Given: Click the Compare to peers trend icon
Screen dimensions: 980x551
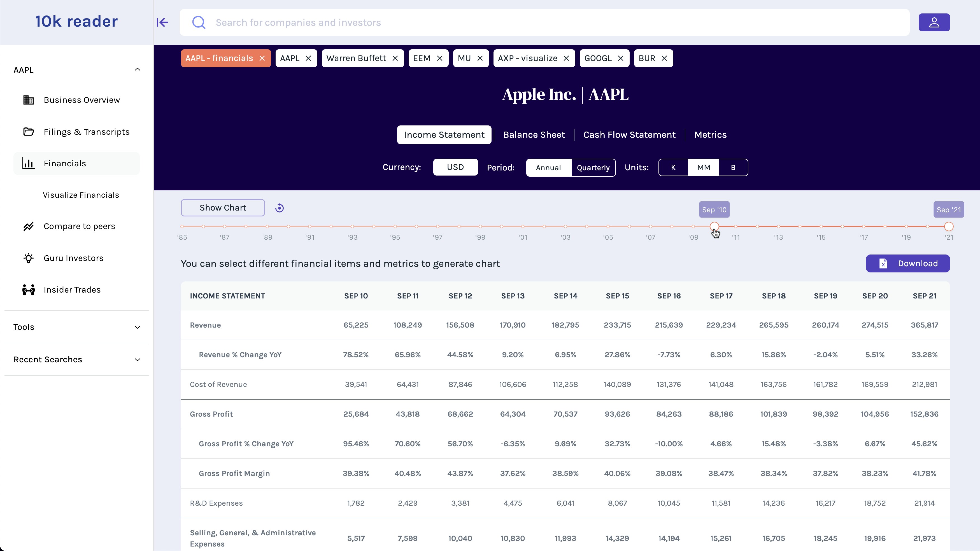Looking at the screenshot, I should (x=29, y=226).
